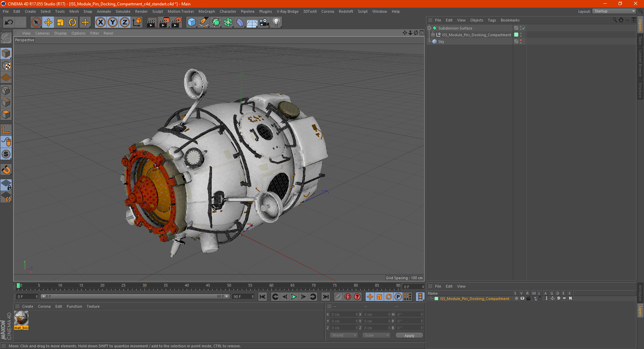Select the Live Selection tool
The height and width of the screenshot is (349, 644).
36,22
